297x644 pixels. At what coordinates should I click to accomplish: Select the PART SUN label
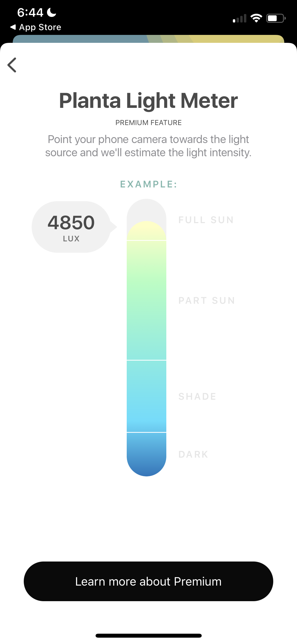tap(206, 301)
